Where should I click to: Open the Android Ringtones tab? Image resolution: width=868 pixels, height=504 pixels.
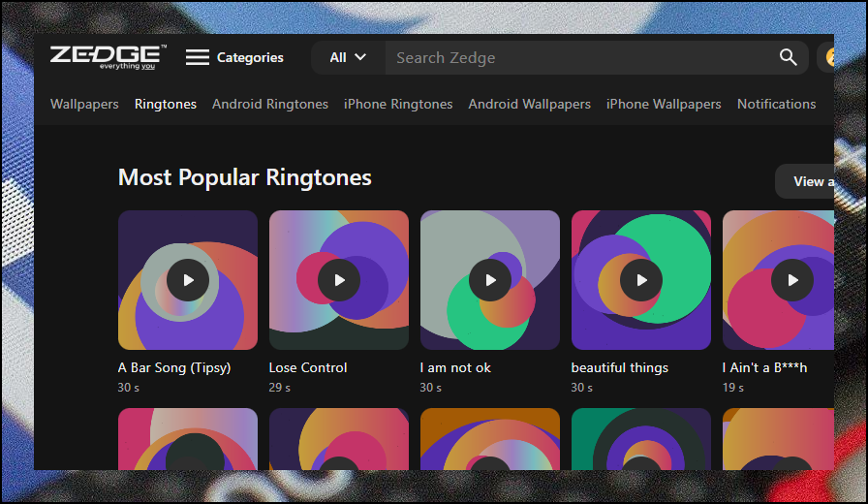point(270,104)
